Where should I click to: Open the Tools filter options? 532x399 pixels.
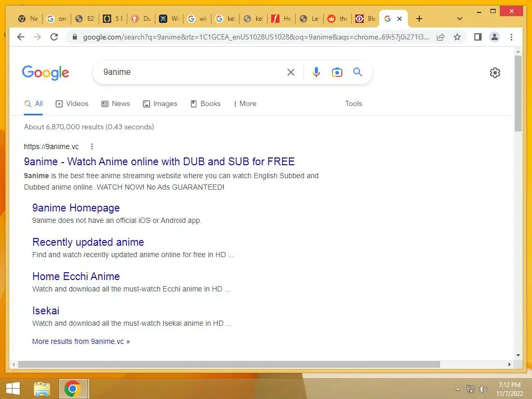[x=353, y=104]
